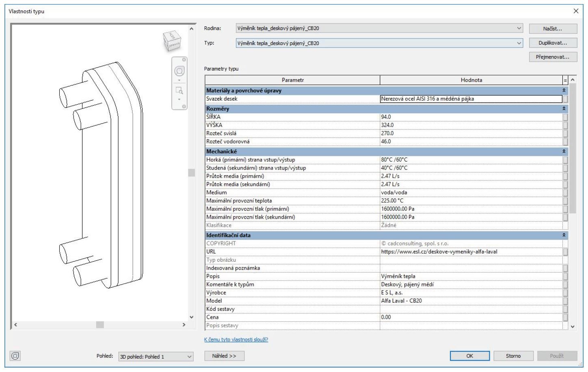Click small button beside Medium value
Viewport: 588px width, 372px height.
point(565,193)
